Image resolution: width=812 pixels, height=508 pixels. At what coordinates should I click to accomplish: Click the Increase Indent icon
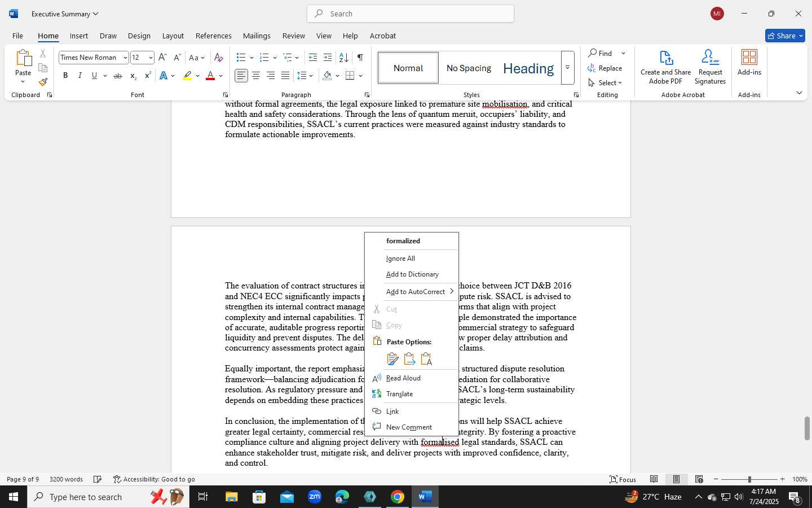[x=328, y=58]
